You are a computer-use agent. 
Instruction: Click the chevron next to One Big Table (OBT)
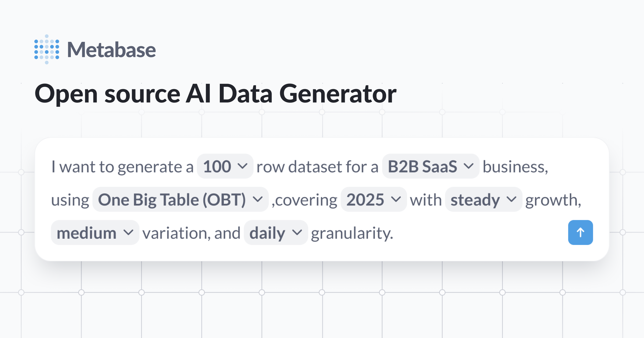258,200
